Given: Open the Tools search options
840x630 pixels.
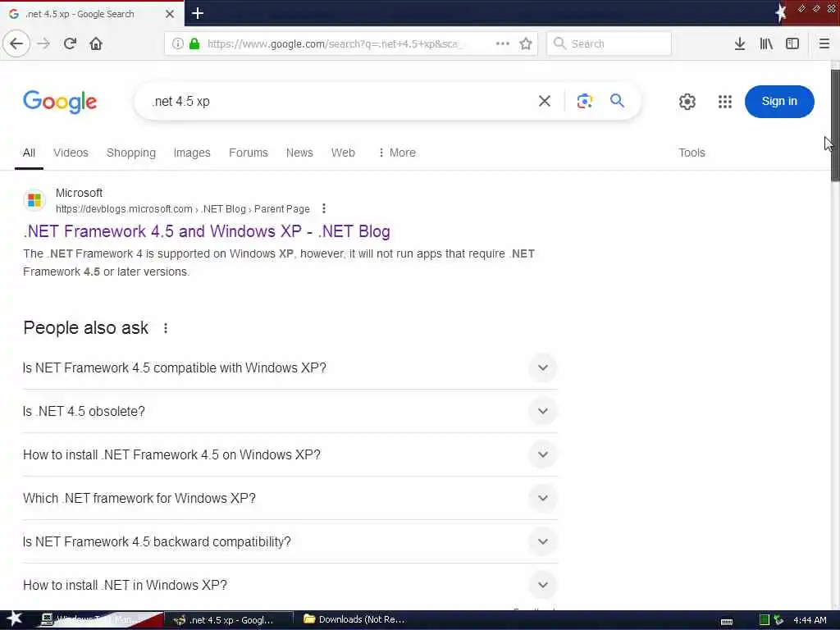Looking at the screenshot, I should click(692, 153).
